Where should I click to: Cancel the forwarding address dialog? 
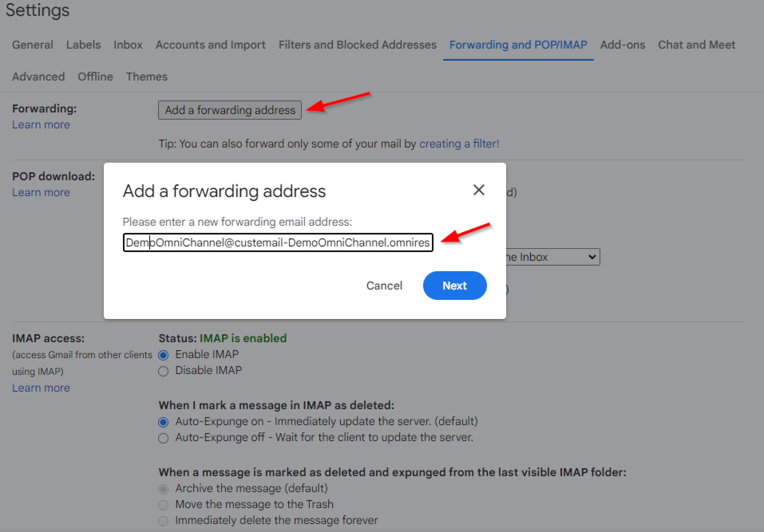pyautogui.click(x=384, y=286)
